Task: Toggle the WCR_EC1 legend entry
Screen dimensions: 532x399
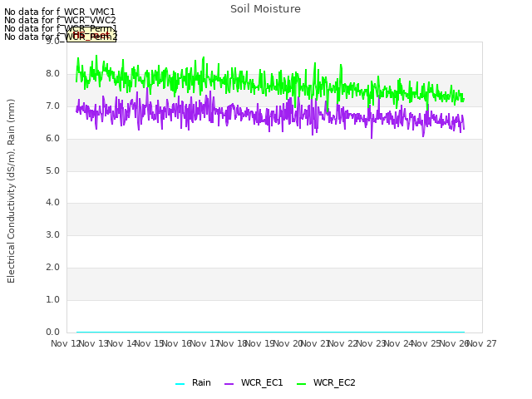Action: [254, 383]
